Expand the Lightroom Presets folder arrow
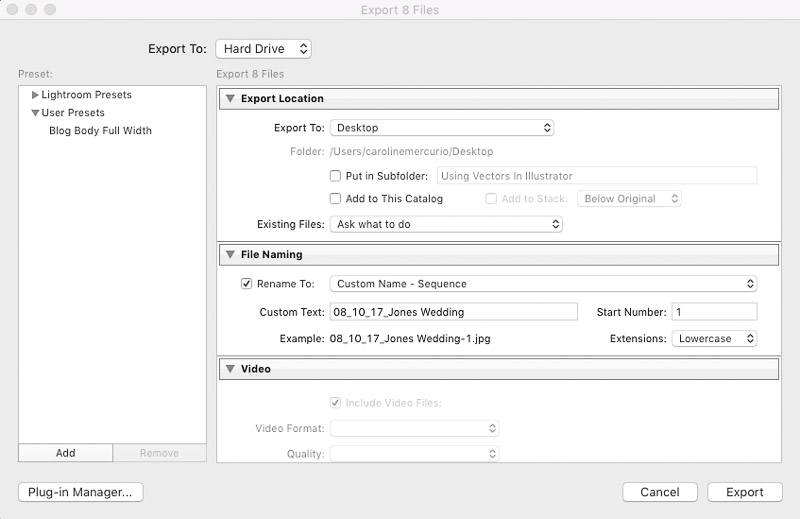800x519 pixels. coord(35,95)
